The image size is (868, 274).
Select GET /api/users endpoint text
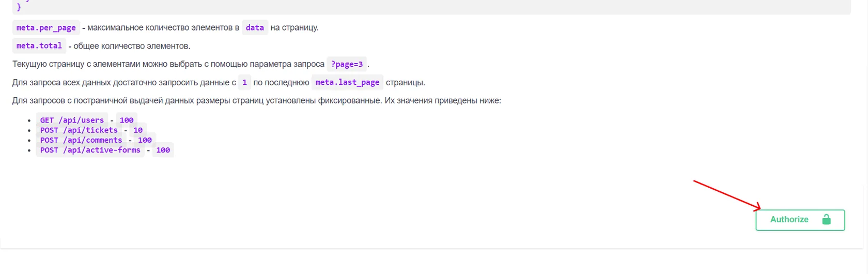point(72,120)
